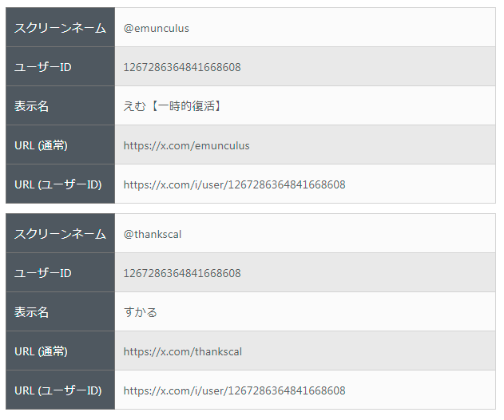Click the display name すかる

point(141,312)
